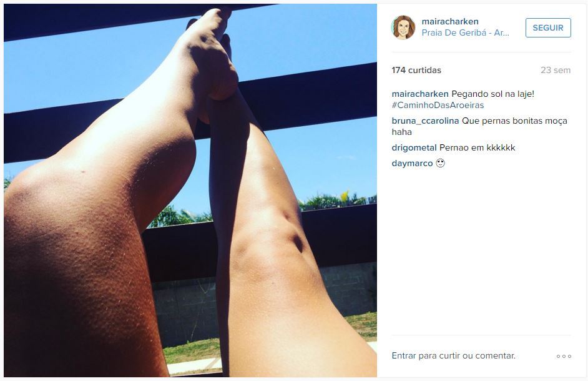
Task: View the 174 curtidas likes list
Action: click(416, 70)
